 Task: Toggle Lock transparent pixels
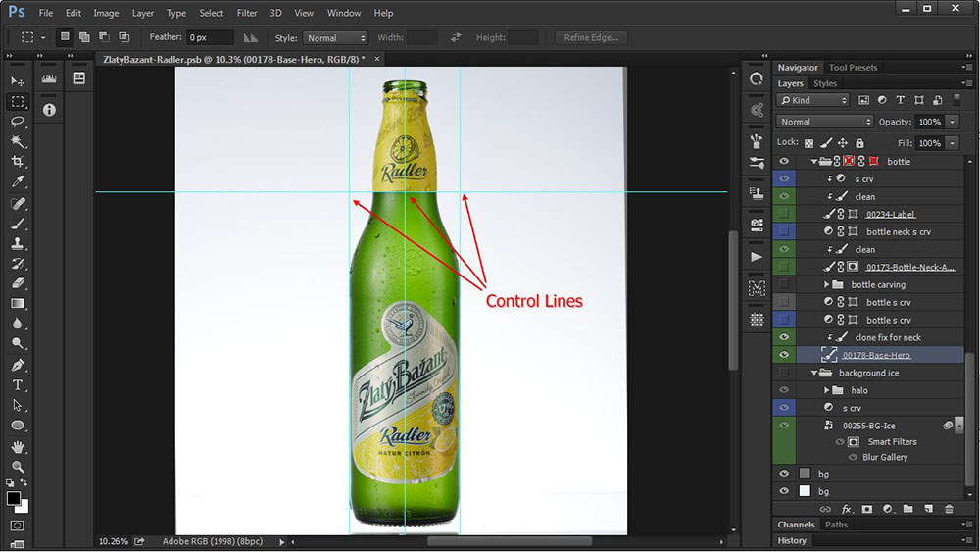tap(808, 143)
